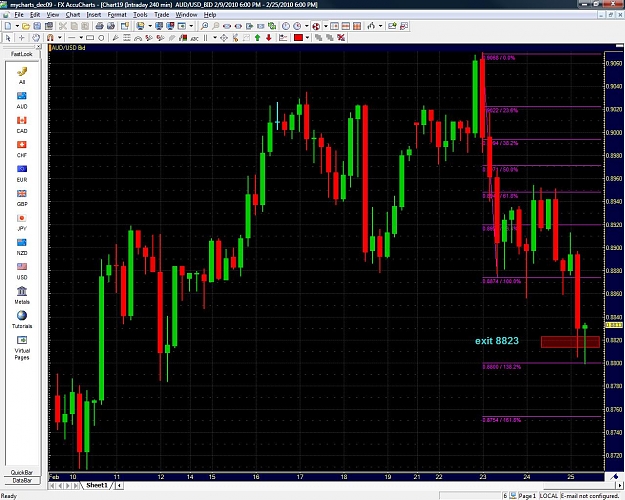Click the red exit zone rectangle
The image size is (625, 500).
click(570, 342)
